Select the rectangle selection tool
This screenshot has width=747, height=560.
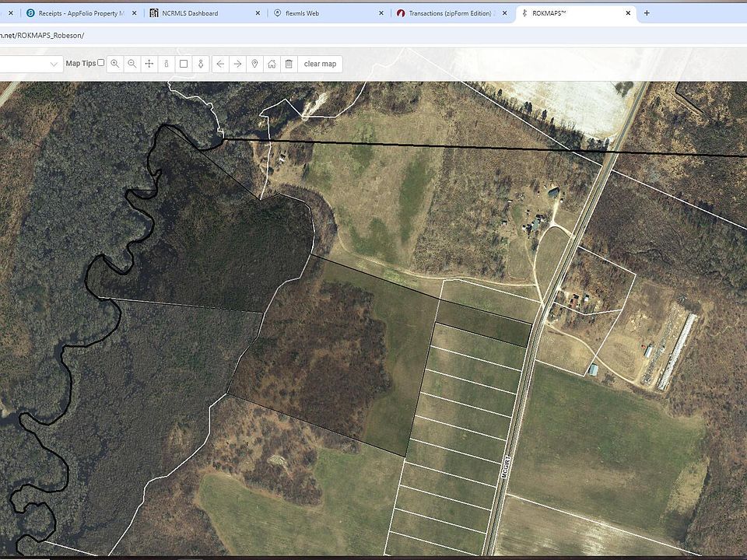(x=184, y=64)
